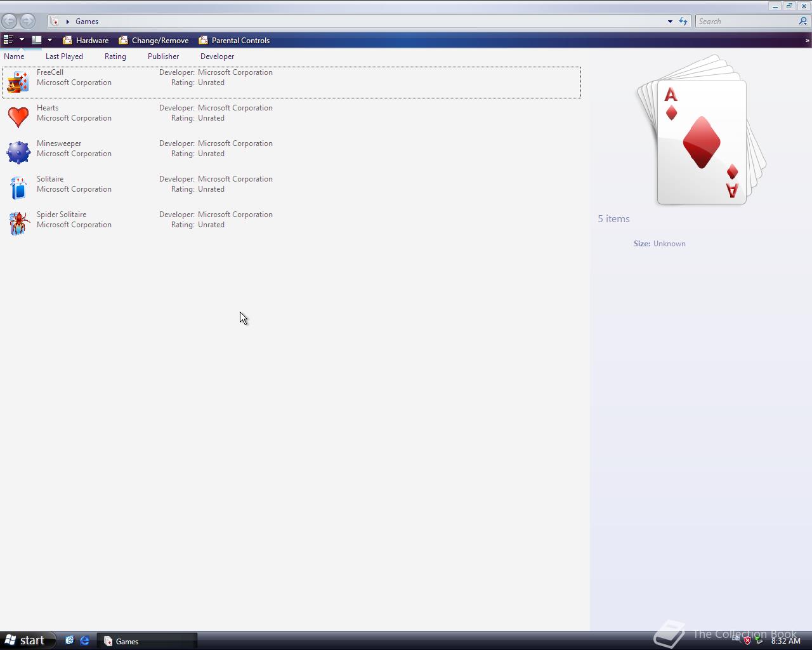Select the Hearts game icon
Screen dimensions: 812x650
coord(18,117)
